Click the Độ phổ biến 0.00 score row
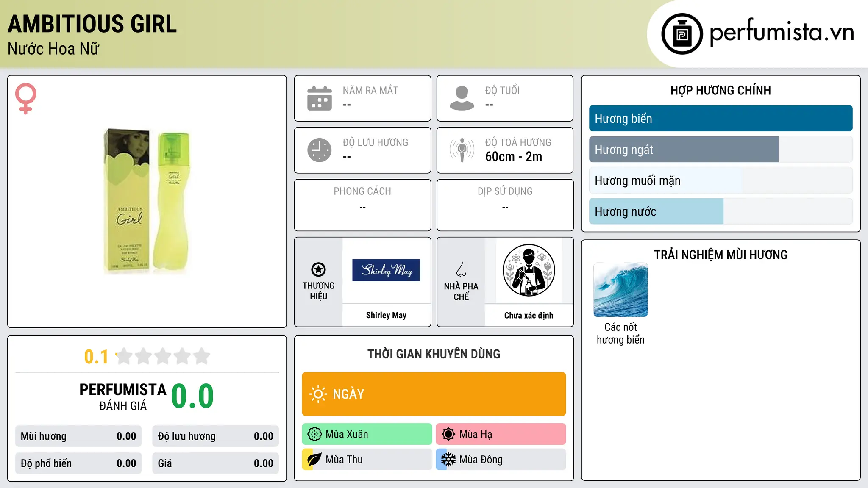 (x=78, y=463)
